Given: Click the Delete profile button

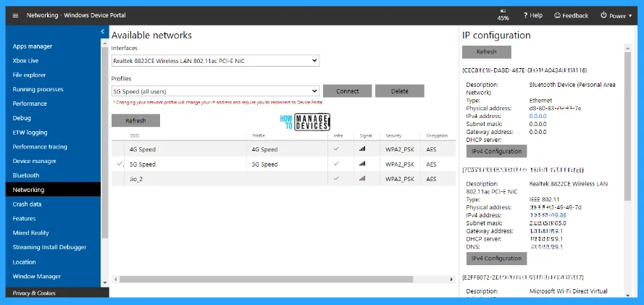Looking at the screenshot, I should [400, 91].
